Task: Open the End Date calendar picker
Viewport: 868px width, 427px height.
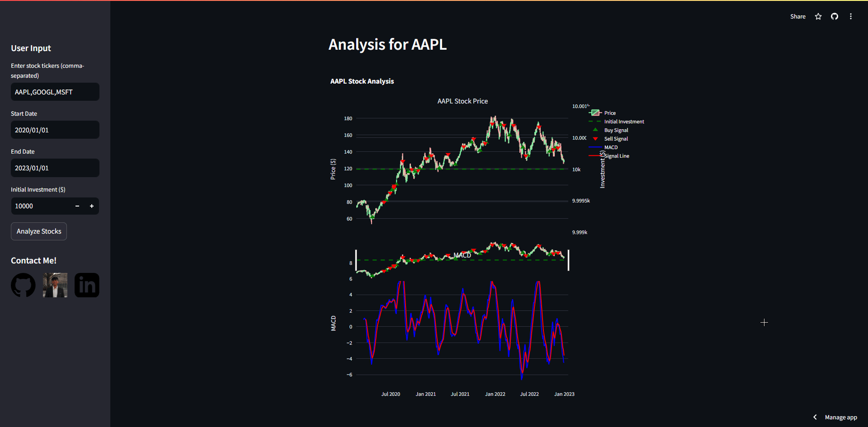Action: [55, 168]
